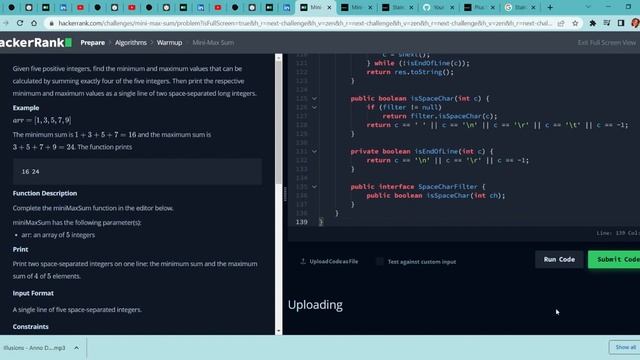The width and height of the screenshot is (640, 360).
Task: Collapse the SpaceCharFilter interface fold arrow
Action: click(x=314, y=187)
